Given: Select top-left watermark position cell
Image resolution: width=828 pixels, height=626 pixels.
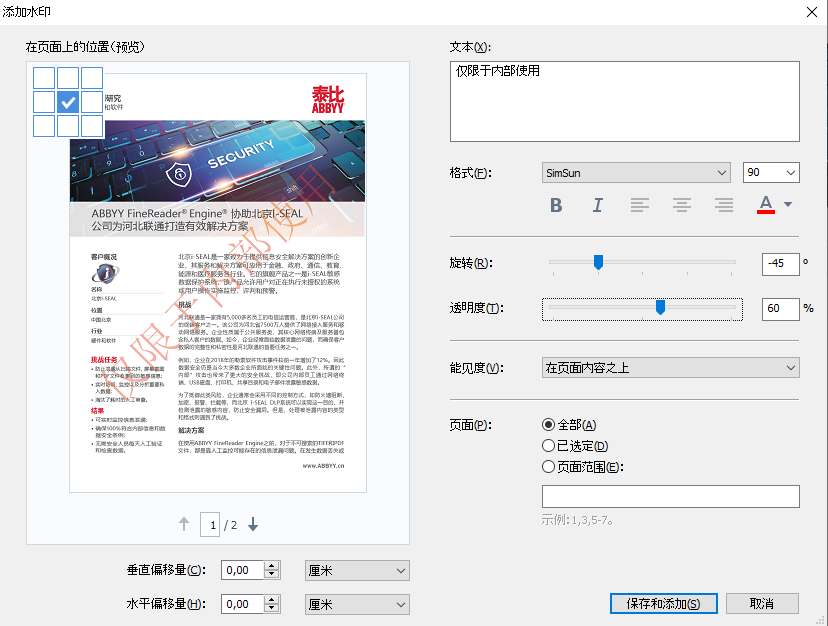Looking at the screenshot, I should pos(44,78).
